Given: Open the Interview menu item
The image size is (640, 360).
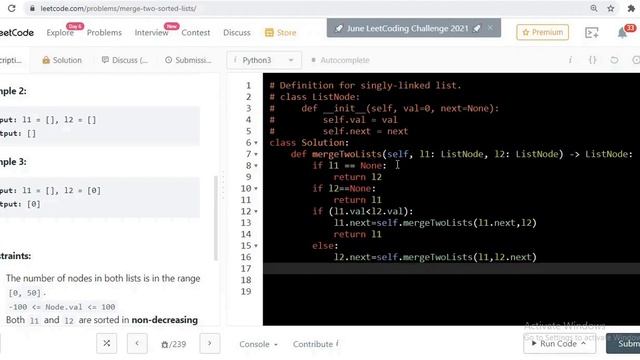Looking at the screenshot, I should [x=151, y=33].
